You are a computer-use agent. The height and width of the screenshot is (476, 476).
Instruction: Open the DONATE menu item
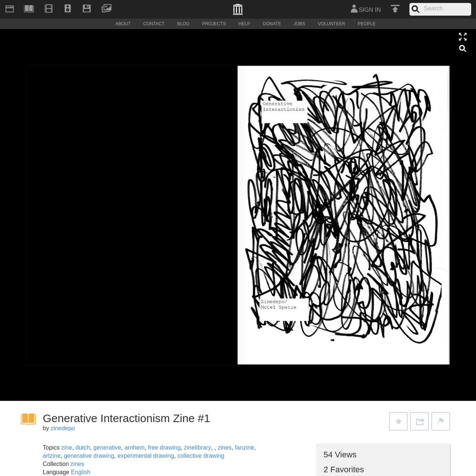[272, 24]
